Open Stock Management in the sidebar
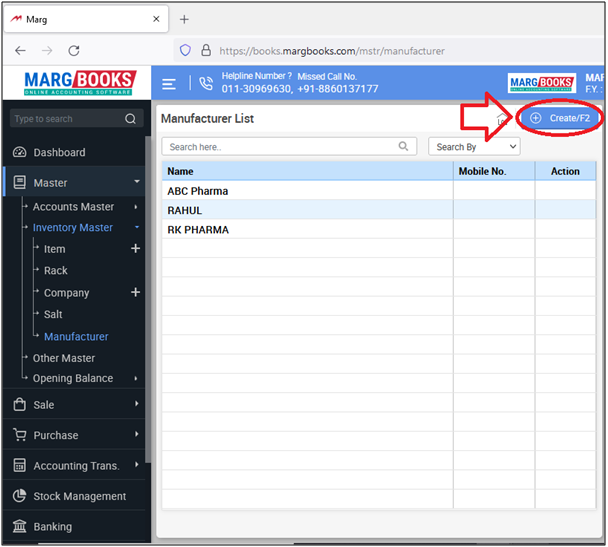608x547 pixels. [79, 496]
